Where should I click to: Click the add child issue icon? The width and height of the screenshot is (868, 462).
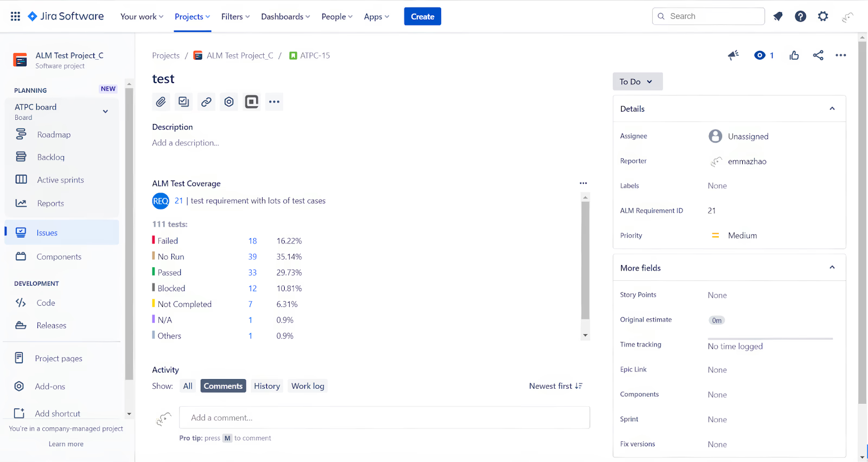[184, 101]
